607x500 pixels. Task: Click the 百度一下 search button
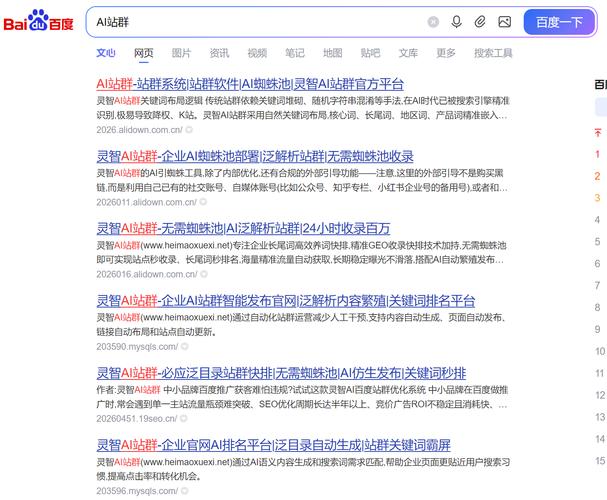click(559, 22)
